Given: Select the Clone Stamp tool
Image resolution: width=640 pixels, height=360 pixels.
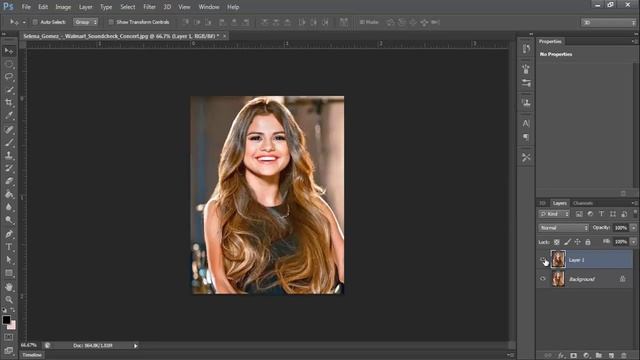Looking at the screenshot, I should 9,156.
